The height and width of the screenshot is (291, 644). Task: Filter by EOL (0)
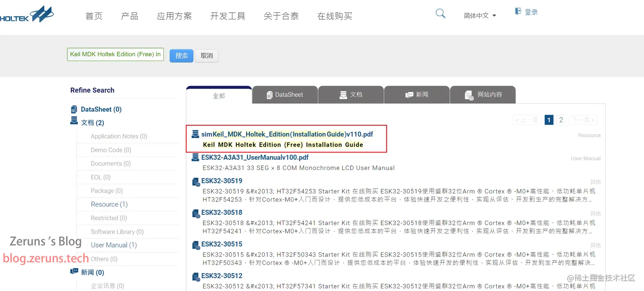101,177
